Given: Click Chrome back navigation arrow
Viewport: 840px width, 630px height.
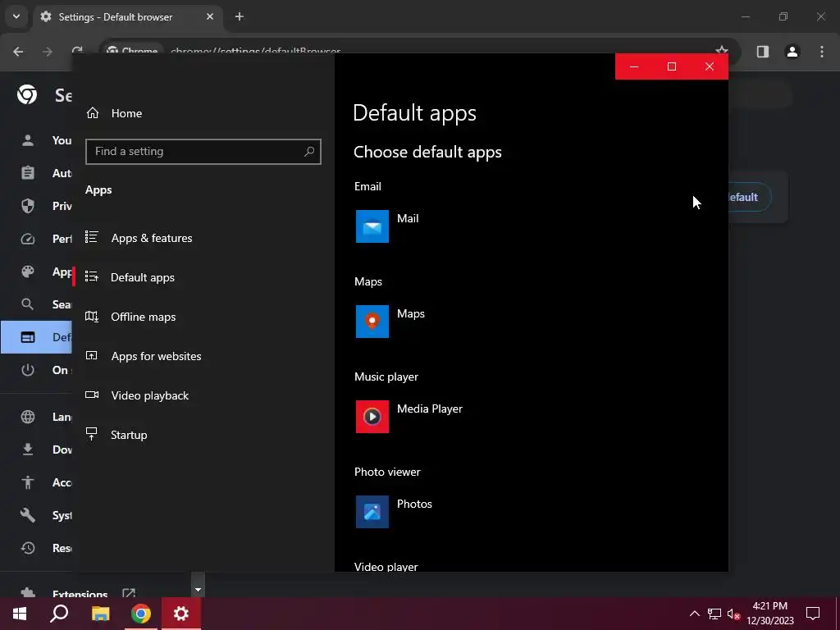Looking at the screenshot, I should pos(18,52).
